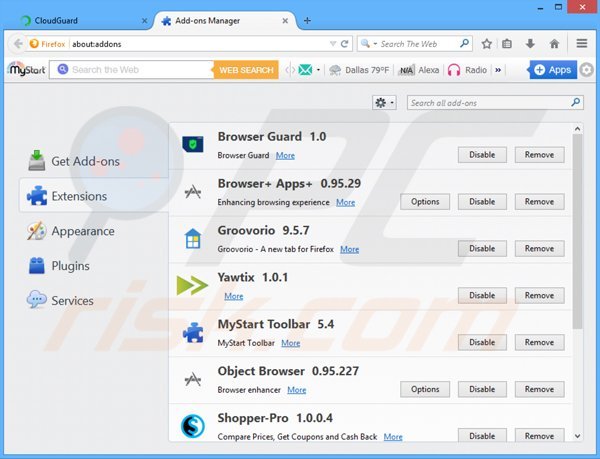Bookmark this page with the star icon
Viewport: 600px width, 459px height.
point(486,44)
